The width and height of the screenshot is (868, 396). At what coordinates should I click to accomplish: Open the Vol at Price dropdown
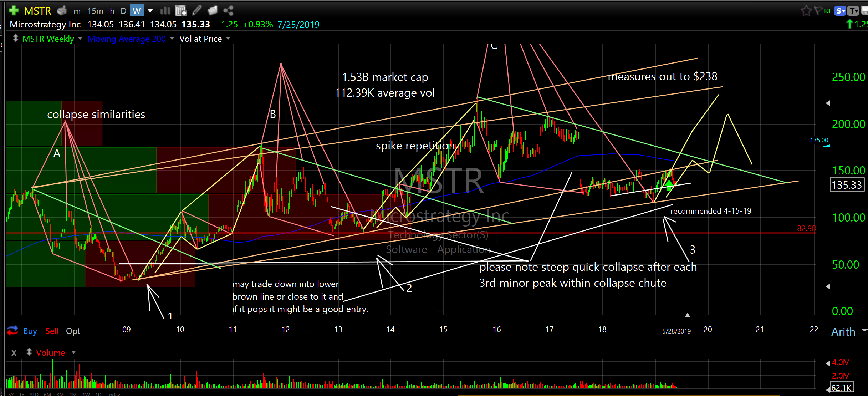[x=228, y=38]
